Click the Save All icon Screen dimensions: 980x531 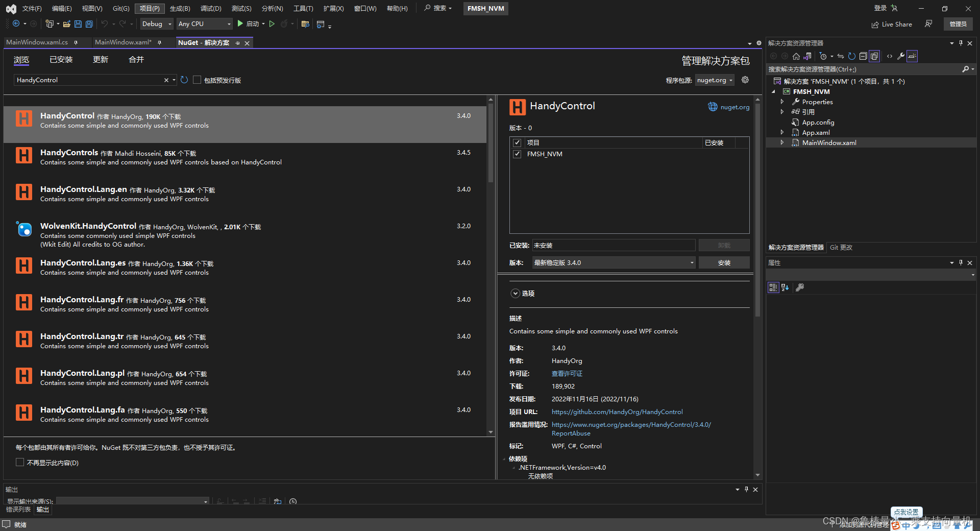tap(89, 23)
